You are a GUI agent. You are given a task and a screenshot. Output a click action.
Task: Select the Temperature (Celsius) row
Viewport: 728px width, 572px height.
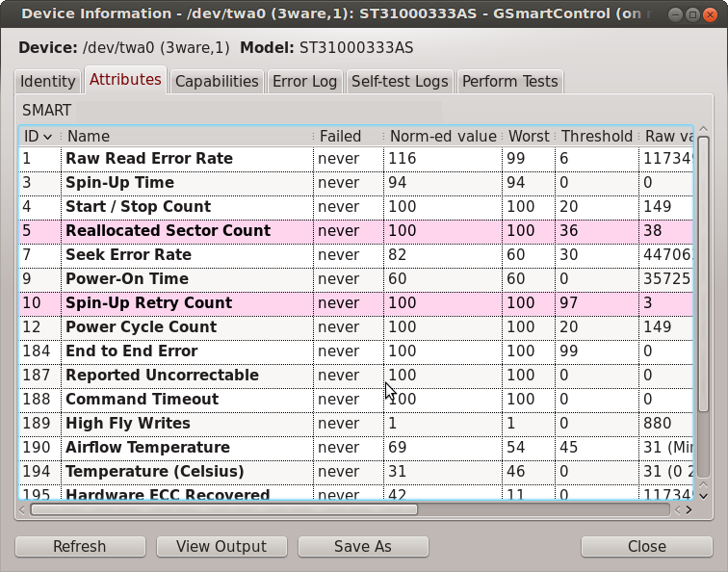(x=356, y=473)
